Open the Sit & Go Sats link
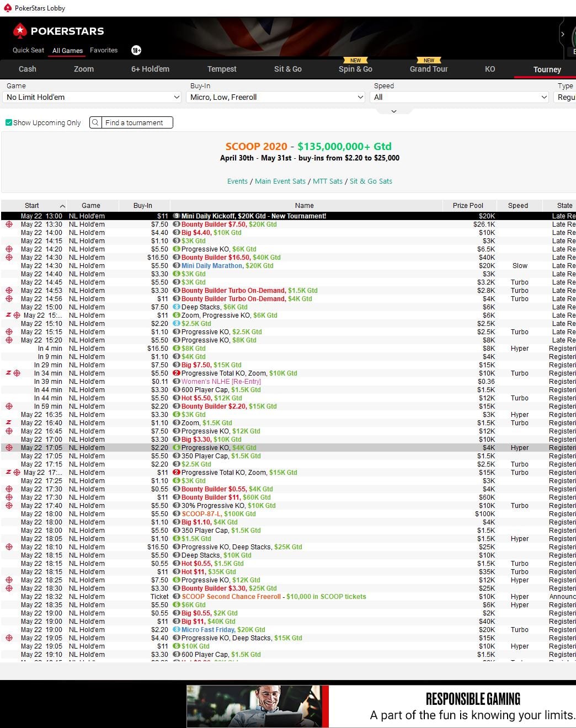The width and height of the screenshot is (576, 728). tap(371, 181)
